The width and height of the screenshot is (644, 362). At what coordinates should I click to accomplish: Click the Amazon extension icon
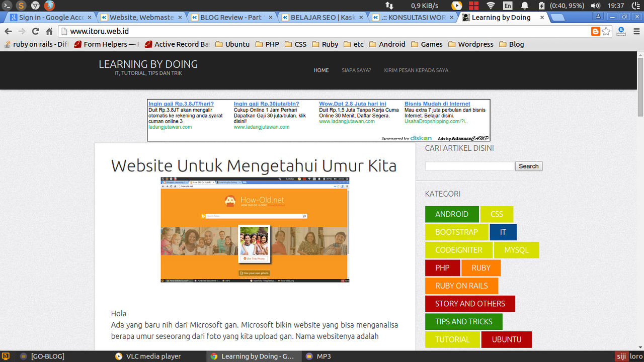coord(621,31)
